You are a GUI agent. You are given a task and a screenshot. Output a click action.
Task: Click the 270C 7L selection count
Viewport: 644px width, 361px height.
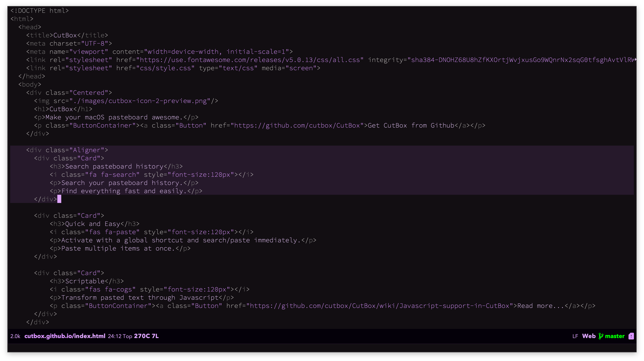tap(146, 336)
